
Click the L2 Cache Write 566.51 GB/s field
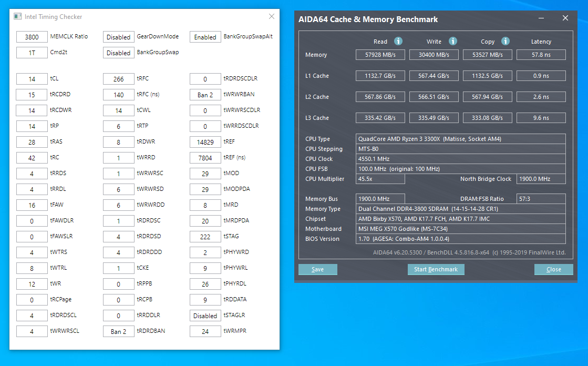pos(434,97)
